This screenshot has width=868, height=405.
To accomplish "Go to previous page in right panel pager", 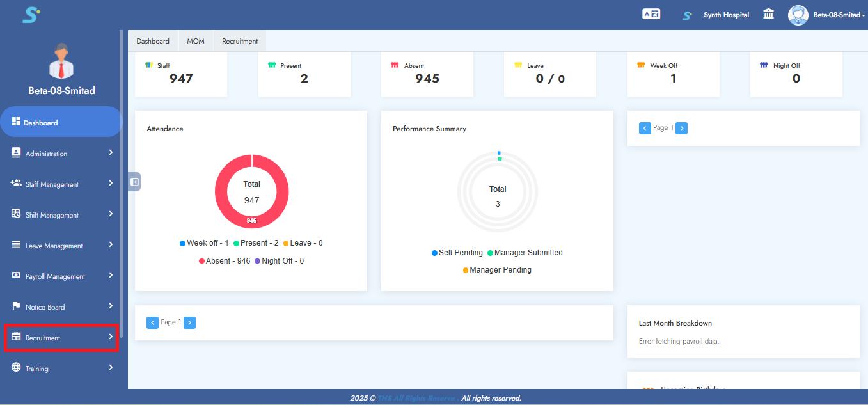I will [x=645, y=129].
